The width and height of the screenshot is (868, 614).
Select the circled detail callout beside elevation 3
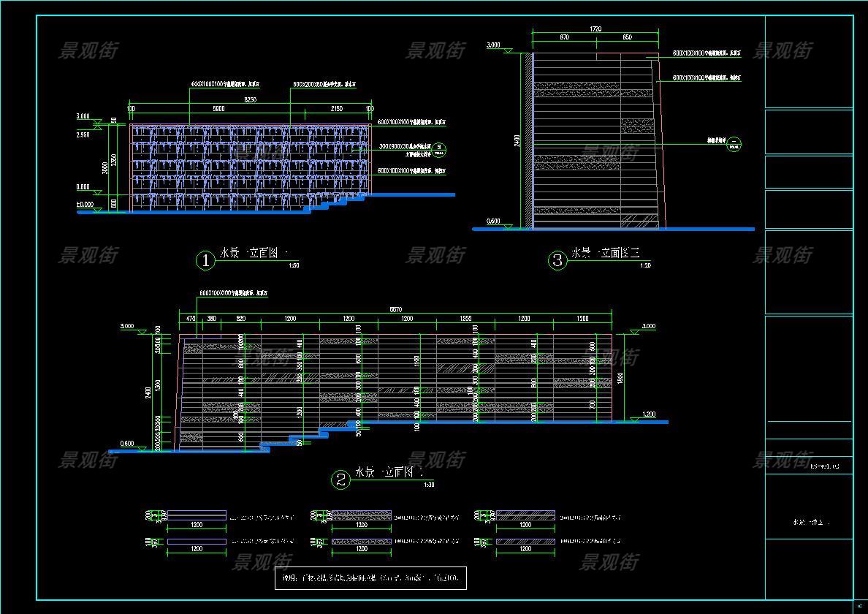point(734,145)
